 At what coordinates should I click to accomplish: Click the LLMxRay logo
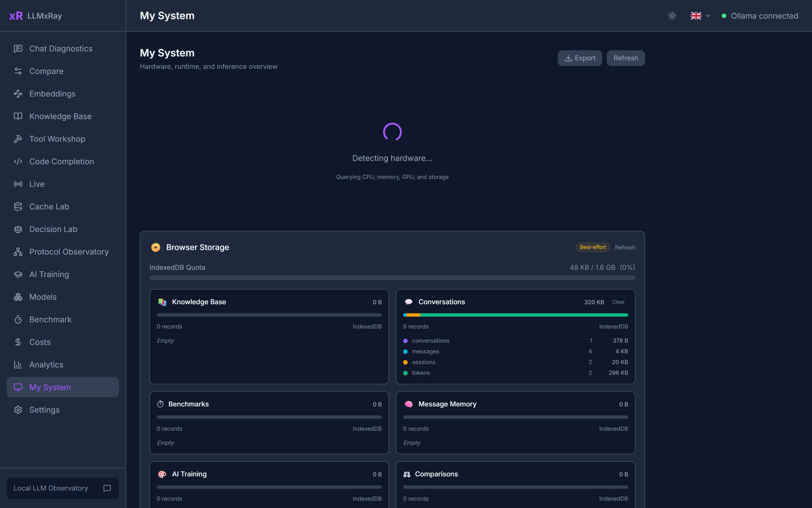point(35,16)
